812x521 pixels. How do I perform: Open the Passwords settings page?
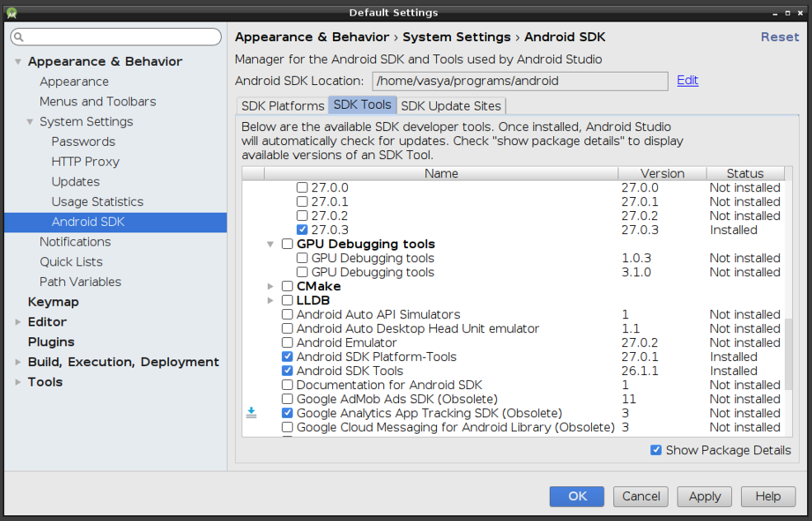click(x=83, y=142)
